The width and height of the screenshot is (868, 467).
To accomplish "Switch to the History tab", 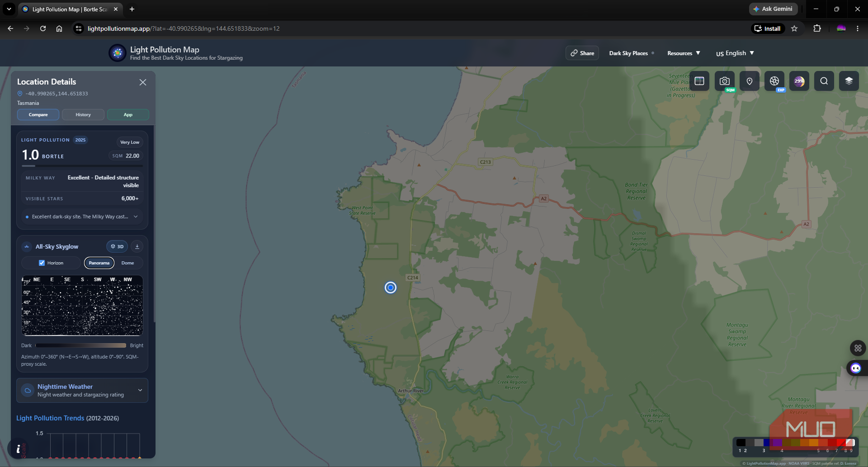I will coord(83,115).
